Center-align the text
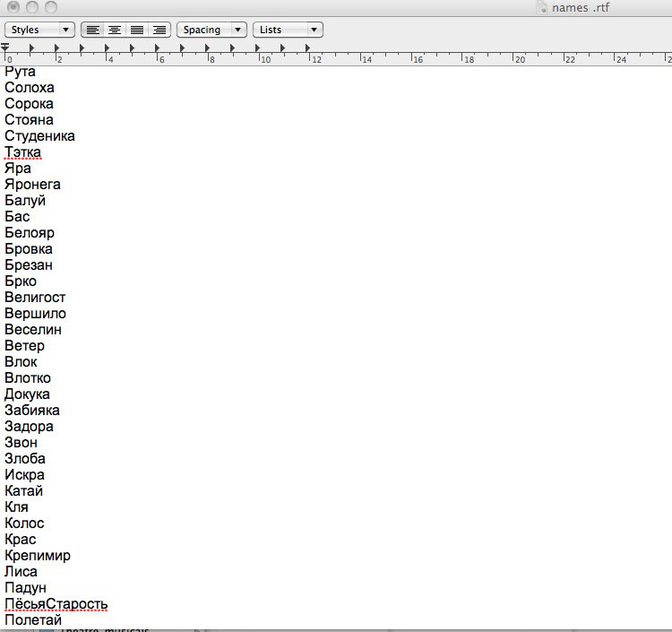Viewport: 672px width, 632px height. click(115, 30)
